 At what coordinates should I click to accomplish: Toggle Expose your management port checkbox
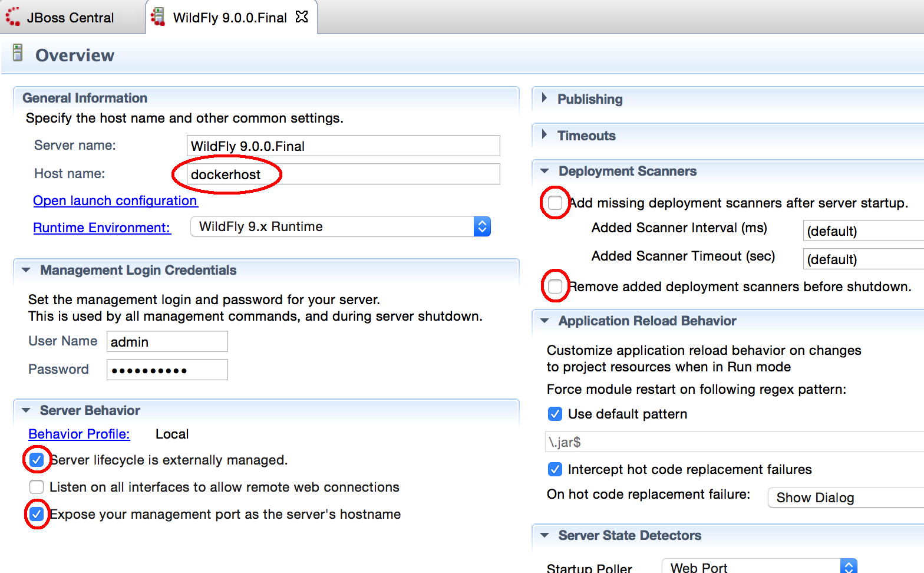pyautogui.click(x=37, y=514)
